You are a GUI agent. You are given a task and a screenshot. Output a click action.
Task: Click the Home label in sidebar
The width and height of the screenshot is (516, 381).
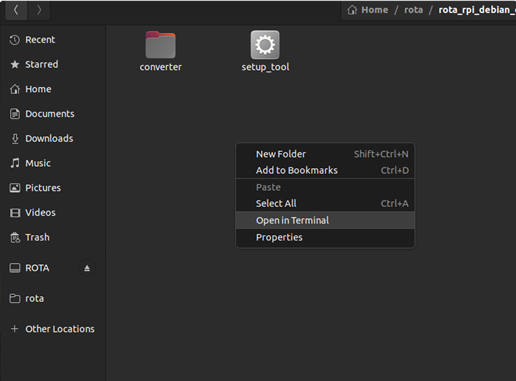click(x=38, y=89)
